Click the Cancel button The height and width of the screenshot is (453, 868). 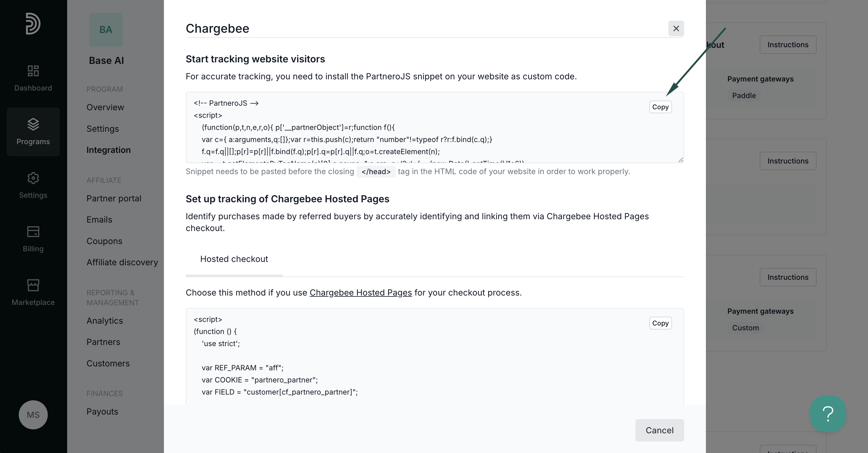tap(659, 430)
